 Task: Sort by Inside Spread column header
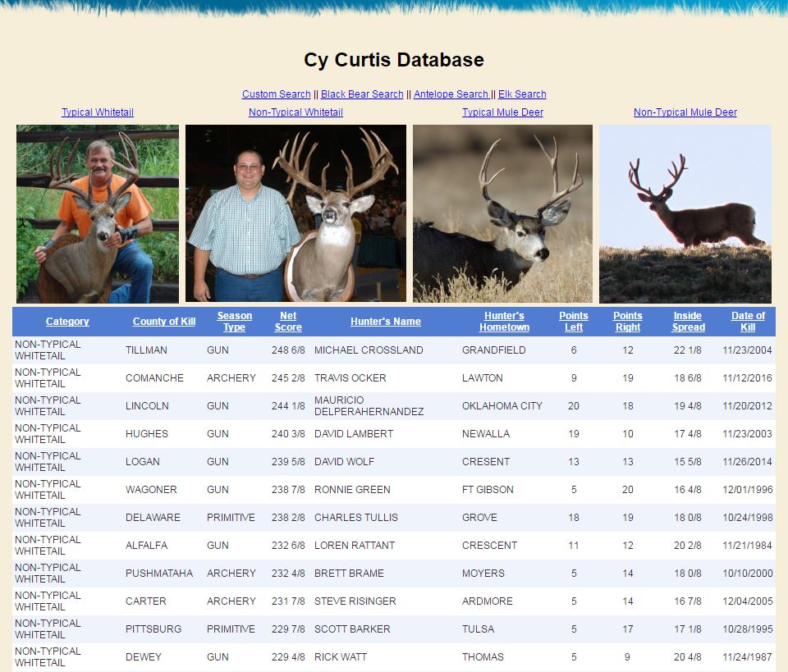(688, 322)
